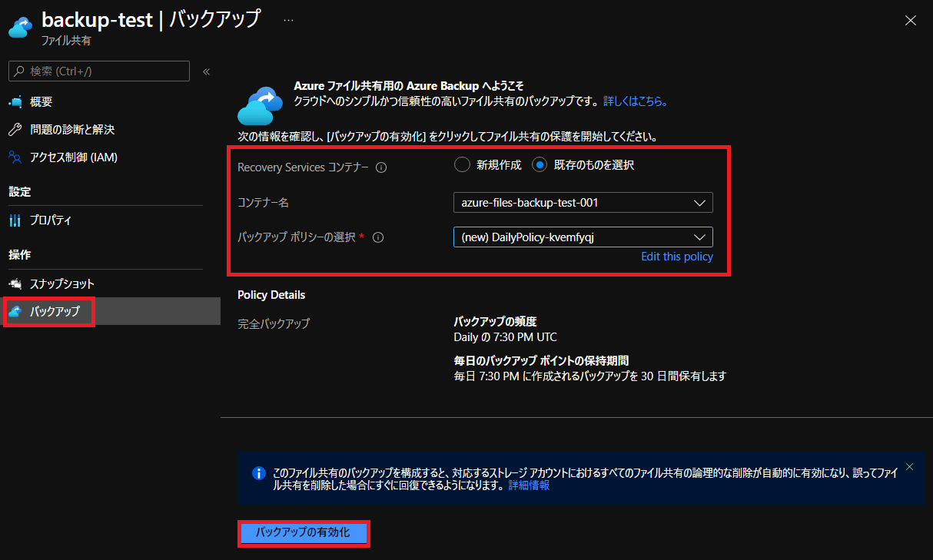Click the 概要 overview icon
The width and height of the screenshot is (933, 560).
coord(15,102)
